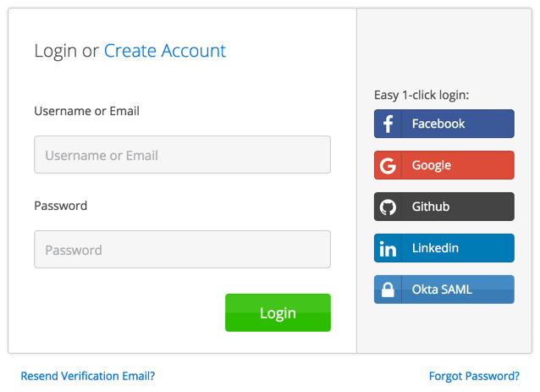Sign in using the Linkedin text label
The width and height of the screenshot is (540, 392).
pyautogui.click(x=435, y=248)
